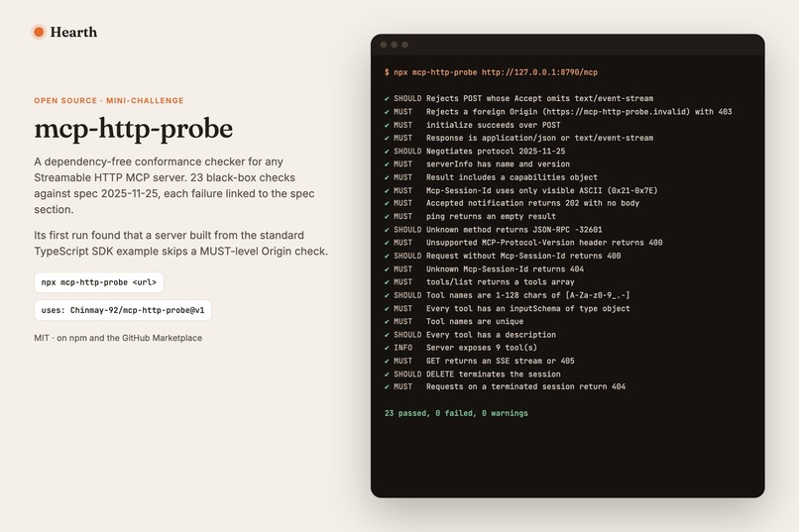
Task: Click the INFO 'Server exposes 9 tool(s)' line
Action: tap(461, 348)
